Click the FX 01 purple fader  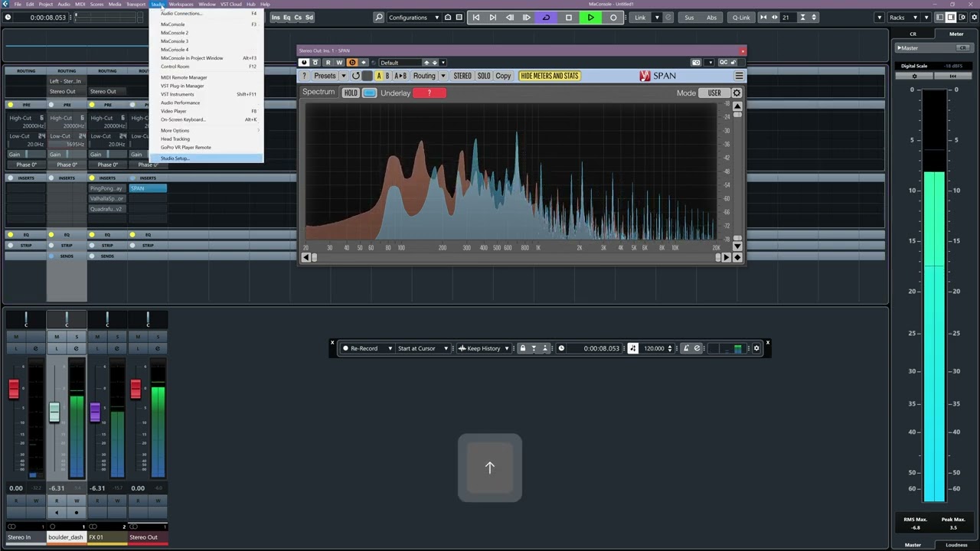[95, 412]
